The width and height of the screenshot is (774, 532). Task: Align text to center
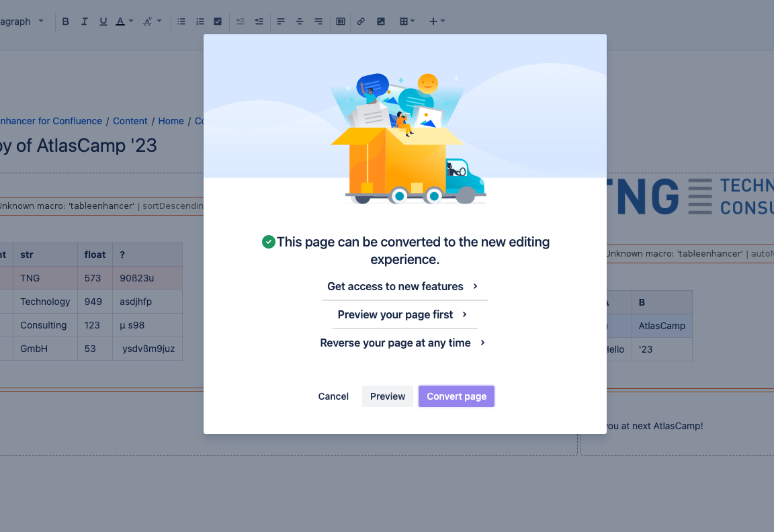point(300,21)
